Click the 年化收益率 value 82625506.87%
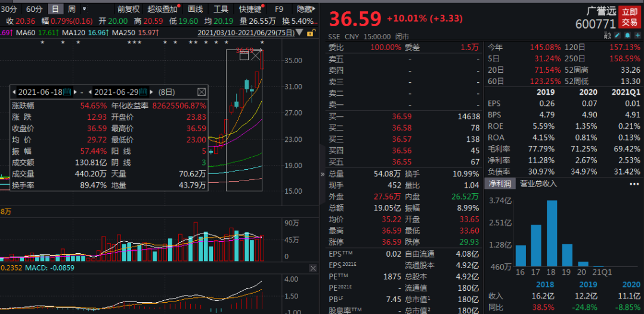Screen dimensions: 644x314 (179, 106)
